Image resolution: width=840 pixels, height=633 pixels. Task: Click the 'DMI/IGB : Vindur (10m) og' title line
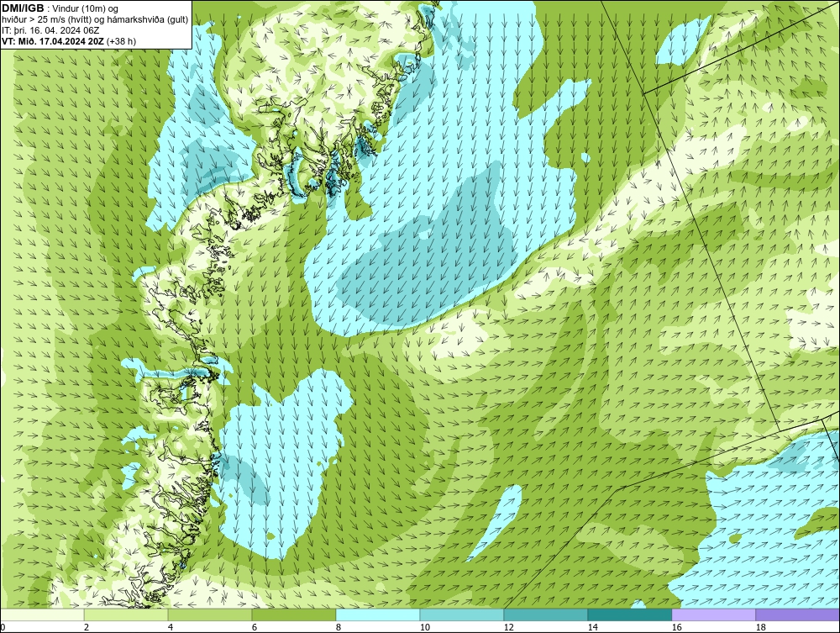click(x=60, y=8)
